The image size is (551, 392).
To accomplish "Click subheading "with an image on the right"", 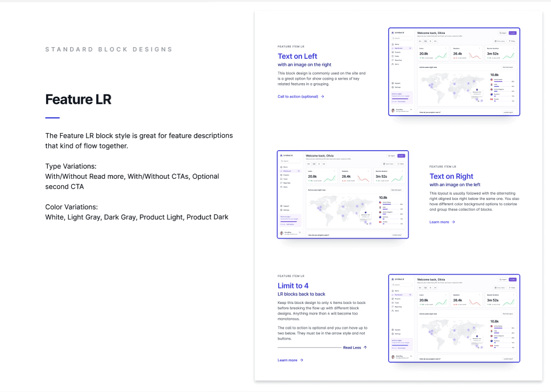I will [304, 65].
